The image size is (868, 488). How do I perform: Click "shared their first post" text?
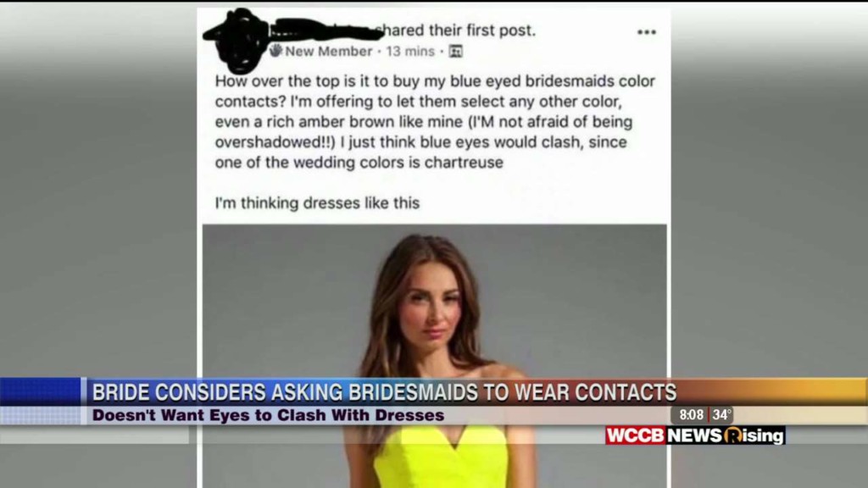tap(455, 30)
